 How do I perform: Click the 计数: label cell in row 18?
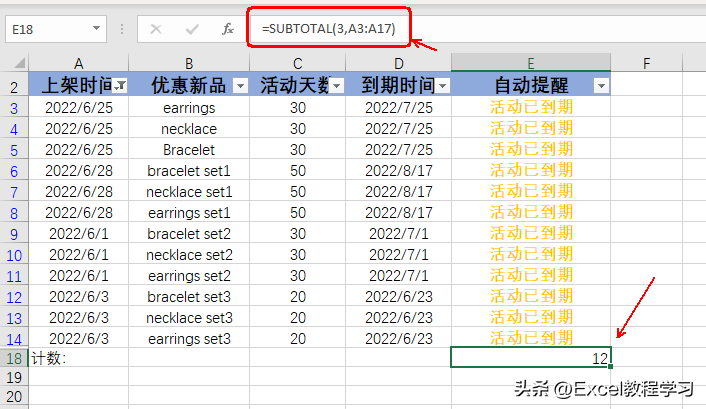[x=79, y=358]
